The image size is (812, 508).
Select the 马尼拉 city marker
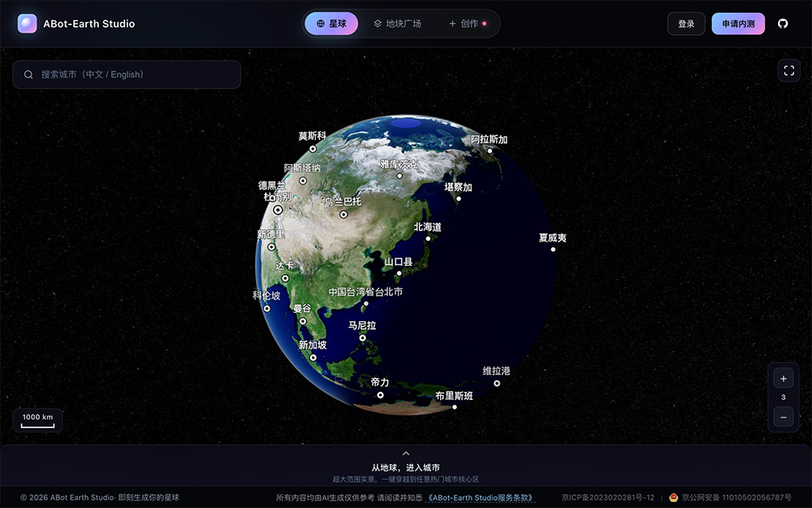coord(362,338)
